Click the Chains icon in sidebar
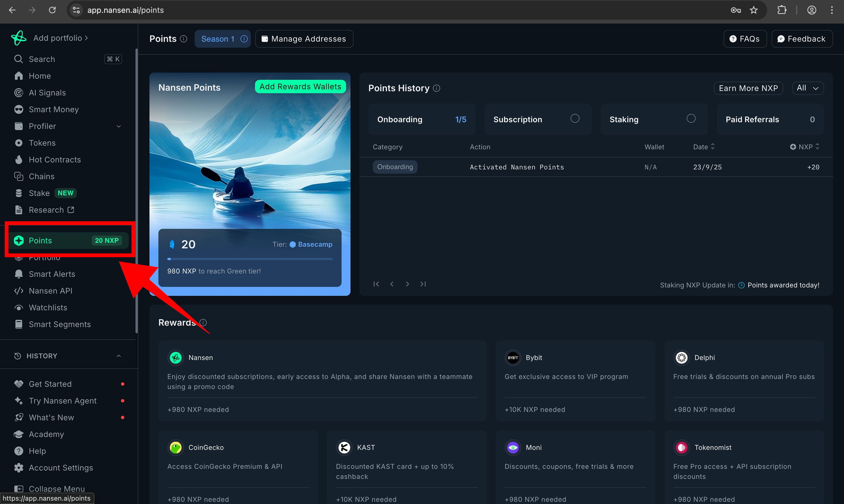This screenshot has width=844, height=504. tap(19, 176)
